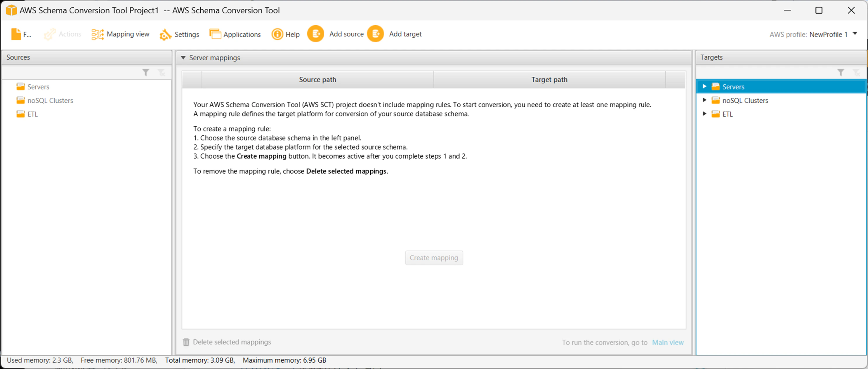This screenshot has height=369, width=868.
Task: Close the AWS Schema Conversion Tool window
Action: pyautogui.click(x=851, y=11)
